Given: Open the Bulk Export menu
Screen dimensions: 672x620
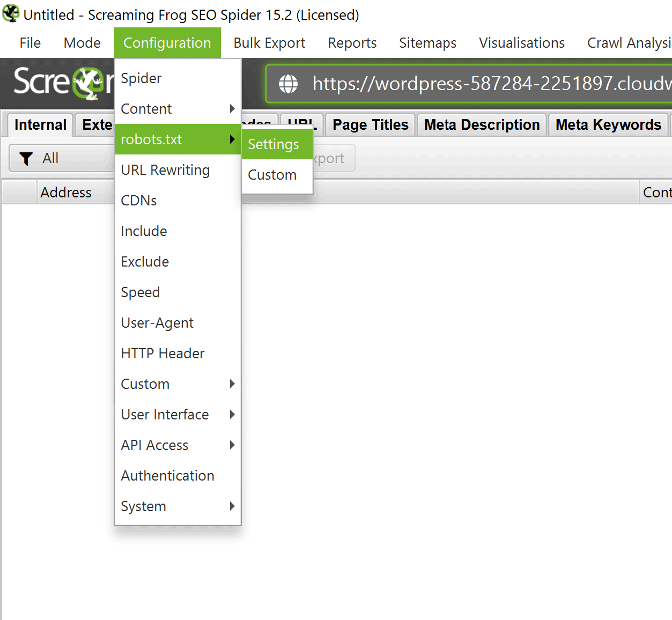Looking at the screenshot, I should click(x=269, y=43).
